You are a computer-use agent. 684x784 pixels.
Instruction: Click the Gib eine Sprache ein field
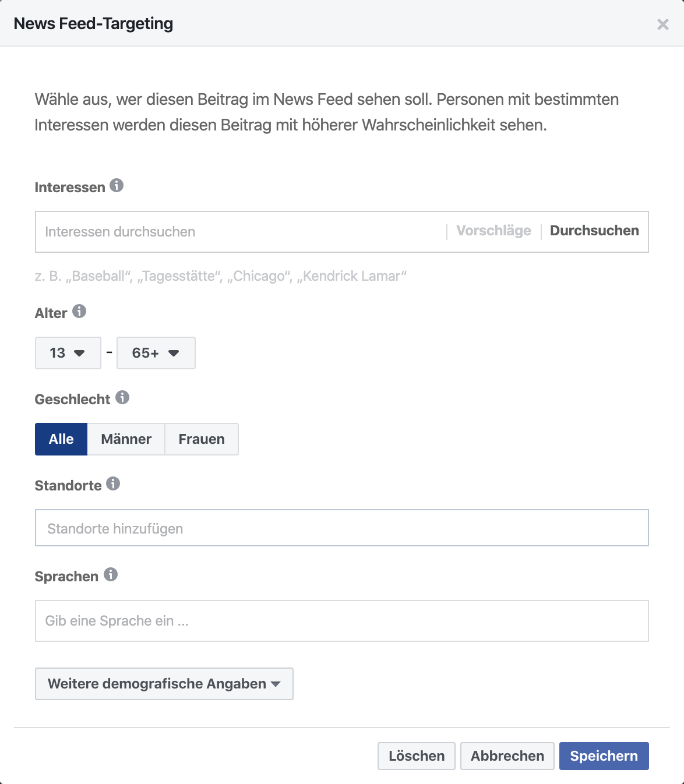[x=342, y=621]
